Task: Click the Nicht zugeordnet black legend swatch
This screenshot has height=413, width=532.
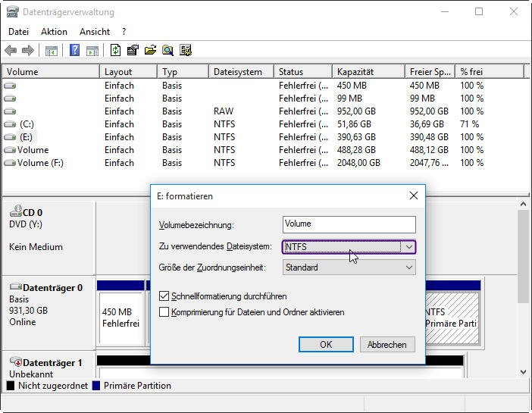Action: [x=11, y=386]
